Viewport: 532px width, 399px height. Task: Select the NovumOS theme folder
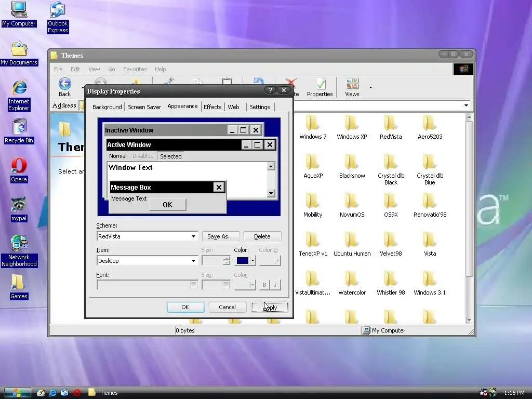click(x=352, y=205)
